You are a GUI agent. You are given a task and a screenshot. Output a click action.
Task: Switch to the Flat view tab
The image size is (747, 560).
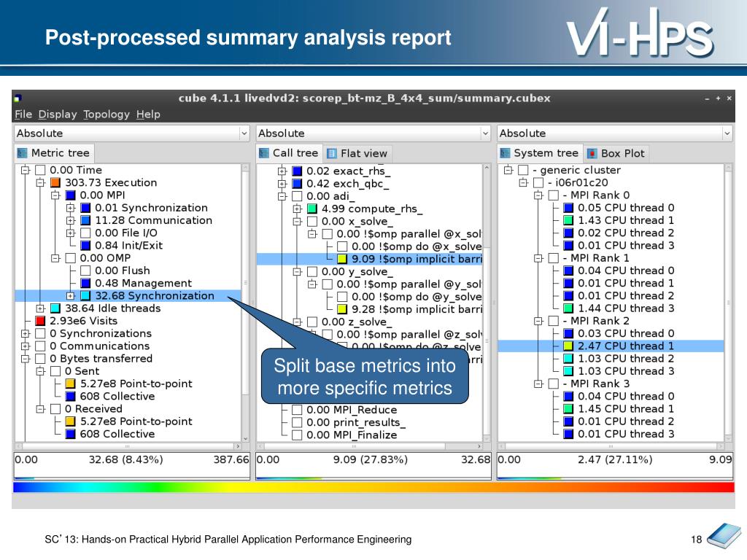[x=357, y=153]
